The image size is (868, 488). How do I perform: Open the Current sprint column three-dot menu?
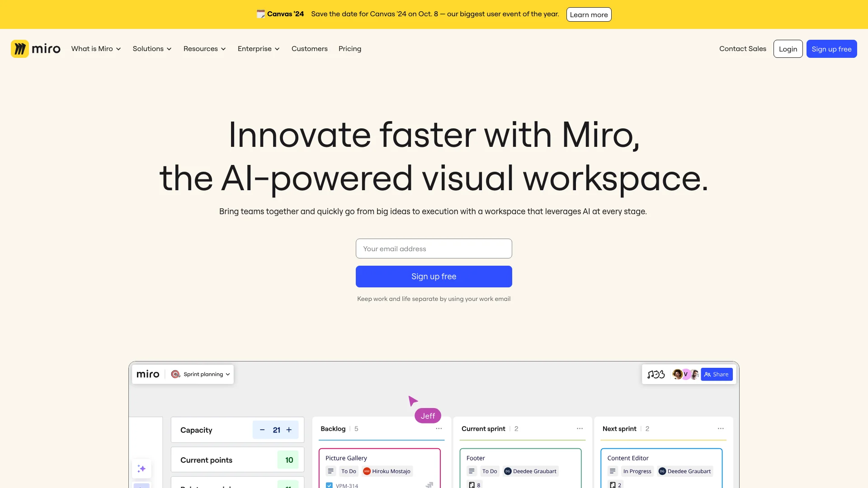(580, 428)
